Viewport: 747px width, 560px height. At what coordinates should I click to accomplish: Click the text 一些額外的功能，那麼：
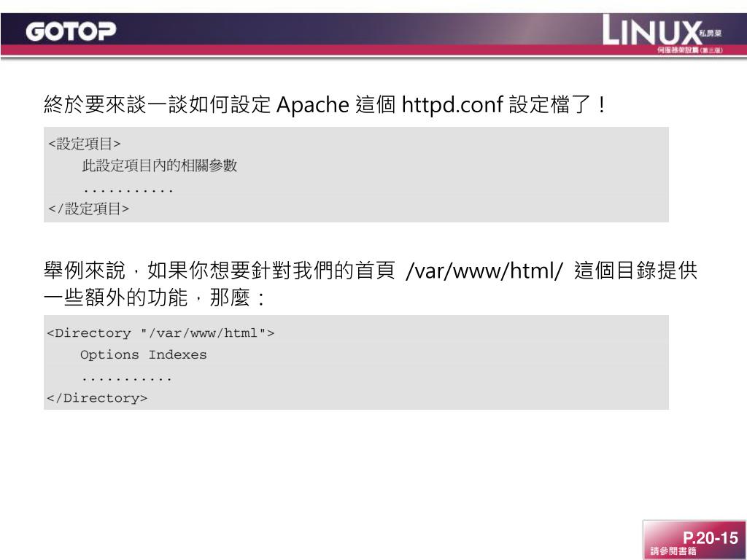coord(155,298)
